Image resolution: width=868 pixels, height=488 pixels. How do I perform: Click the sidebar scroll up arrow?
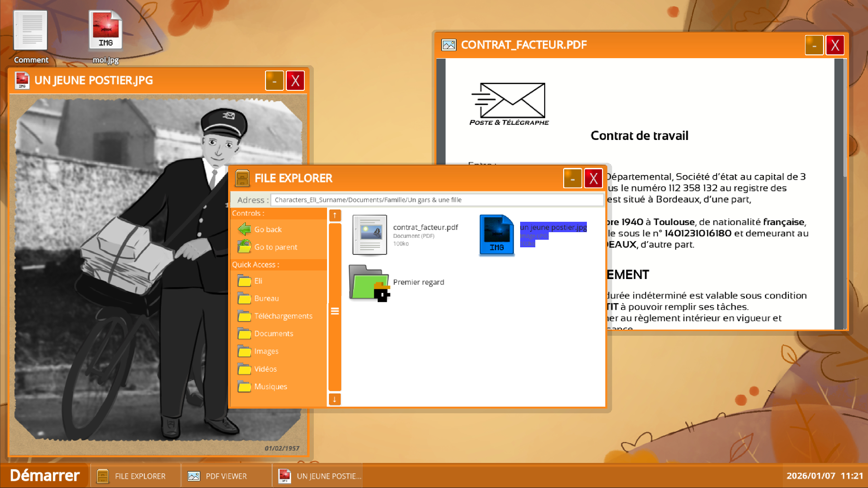pos(335,215)
